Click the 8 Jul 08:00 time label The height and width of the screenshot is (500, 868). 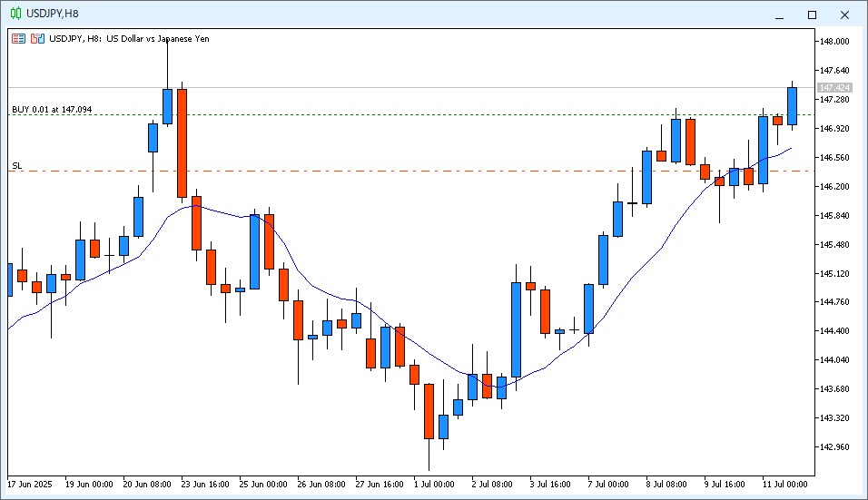coord(666,484)
